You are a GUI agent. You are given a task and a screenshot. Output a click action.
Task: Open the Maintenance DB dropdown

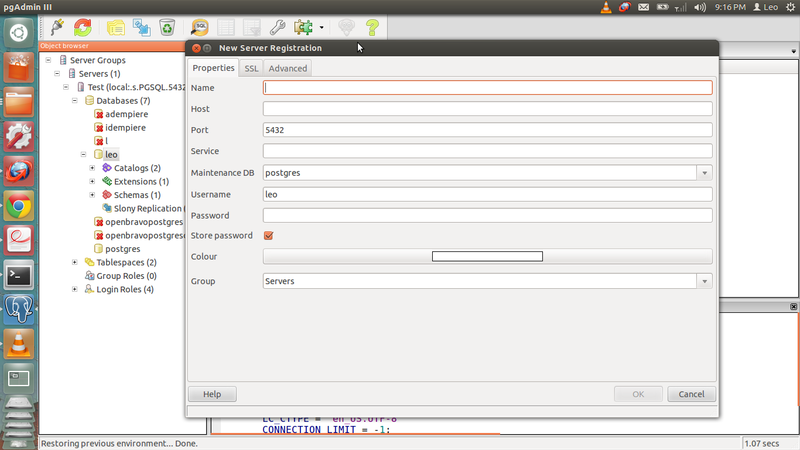[x=704, y=172]
